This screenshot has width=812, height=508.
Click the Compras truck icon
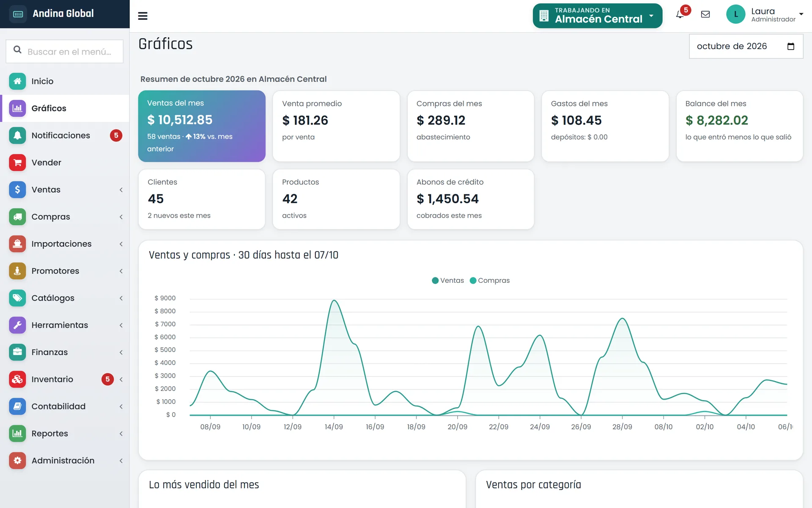17,217
